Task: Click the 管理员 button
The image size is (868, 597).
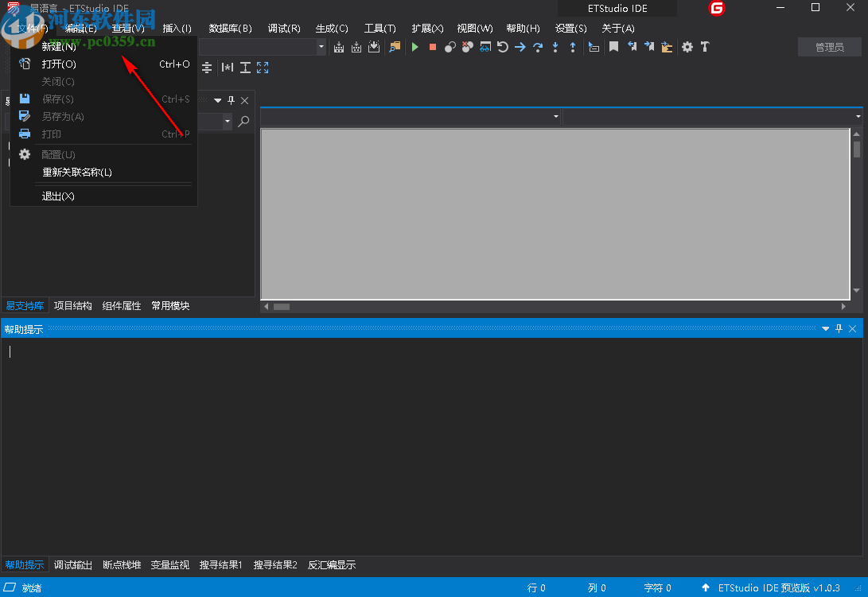Action: coord(829,46)
